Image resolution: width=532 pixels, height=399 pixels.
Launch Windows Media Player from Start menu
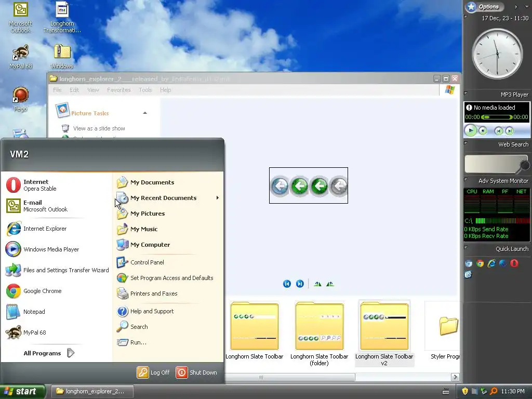click(x=57, y=249)
